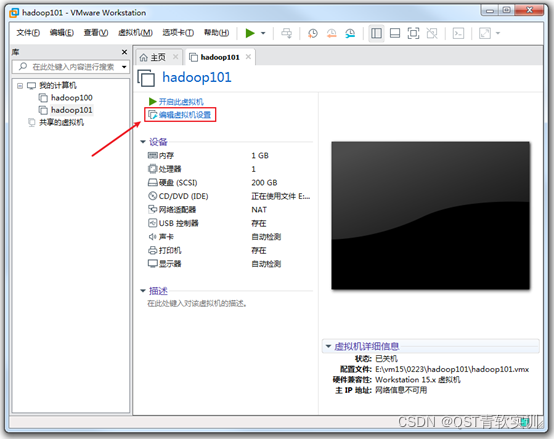Open the stretch display dropdown arrow
The image size is (554, 439).
pos(498,33)
